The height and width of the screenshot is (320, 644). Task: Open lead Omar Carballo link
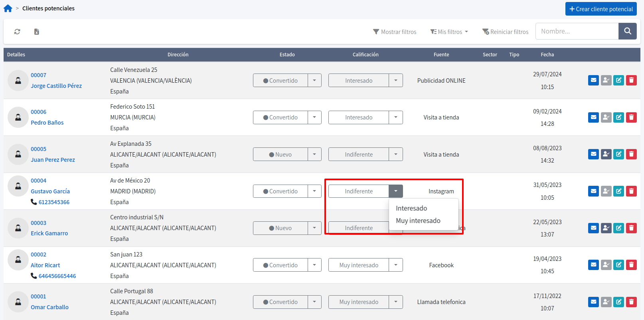pyautogui.click(x=50, y=307)
